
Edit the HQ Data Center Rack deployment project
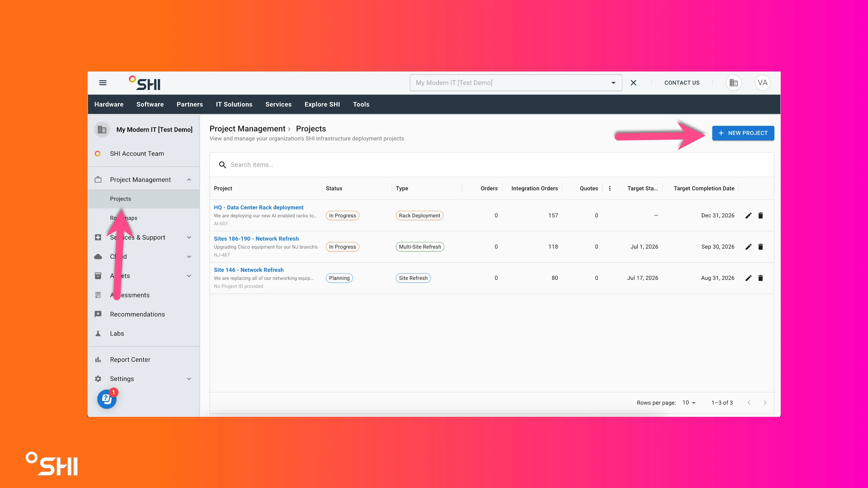click(749, 215)
